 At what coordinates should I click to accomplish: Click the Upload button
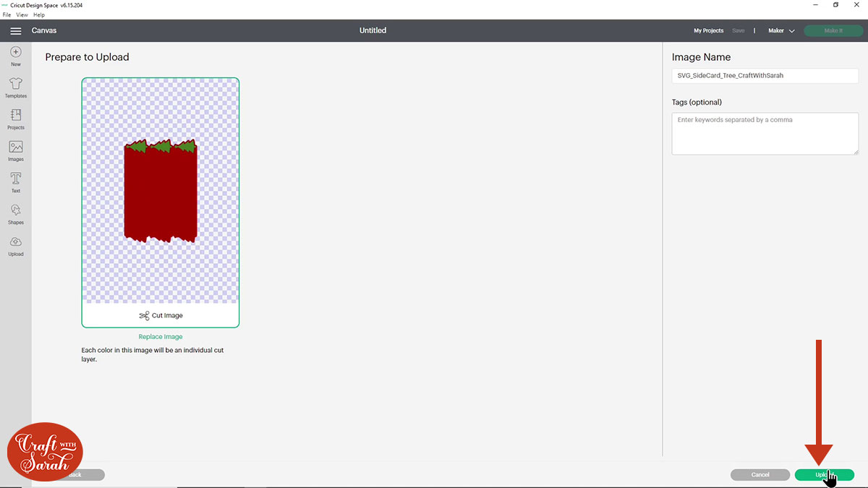coord(825,474)
